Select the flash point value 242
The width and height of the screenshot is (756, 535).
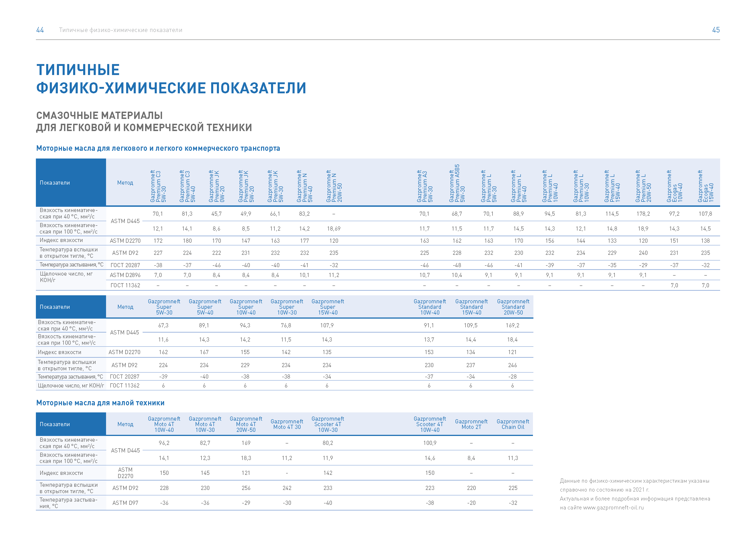287,488
